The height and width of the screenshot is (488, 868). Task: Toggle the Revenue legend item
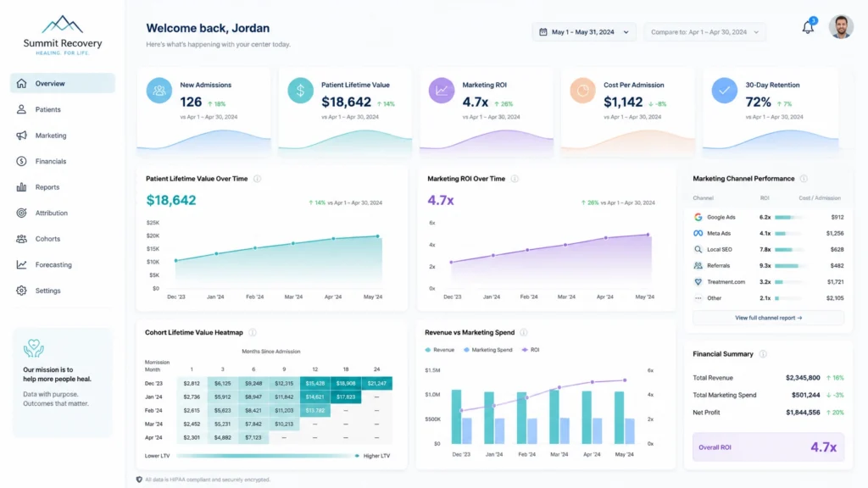[440, 350]
